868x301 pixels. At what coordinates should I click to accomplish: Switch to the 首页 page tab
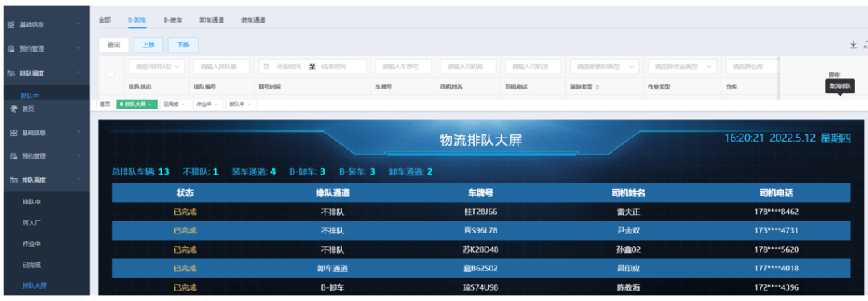pos(104,104)
